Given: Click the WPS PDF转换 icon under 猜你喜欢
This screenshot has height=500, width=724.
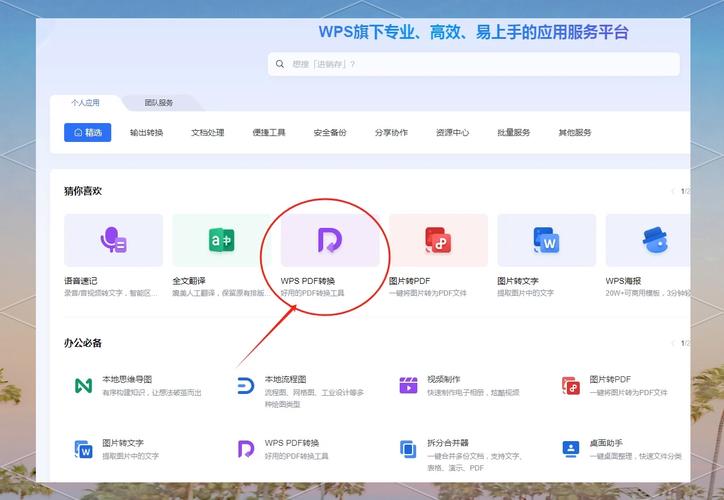Looking at the screenshot, I should point(330,240).
